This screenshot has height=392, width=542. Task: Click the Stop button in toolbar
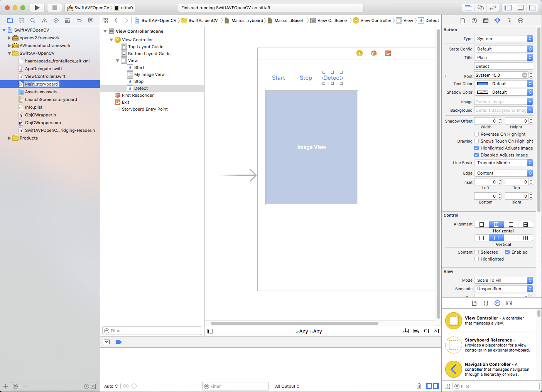(55, 8)
